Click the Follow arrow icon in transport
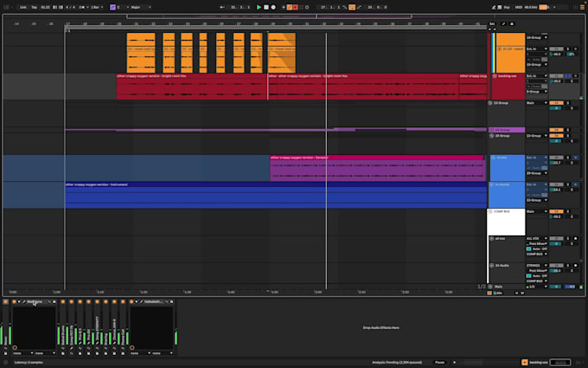588x368 pixels. [222, 7]
